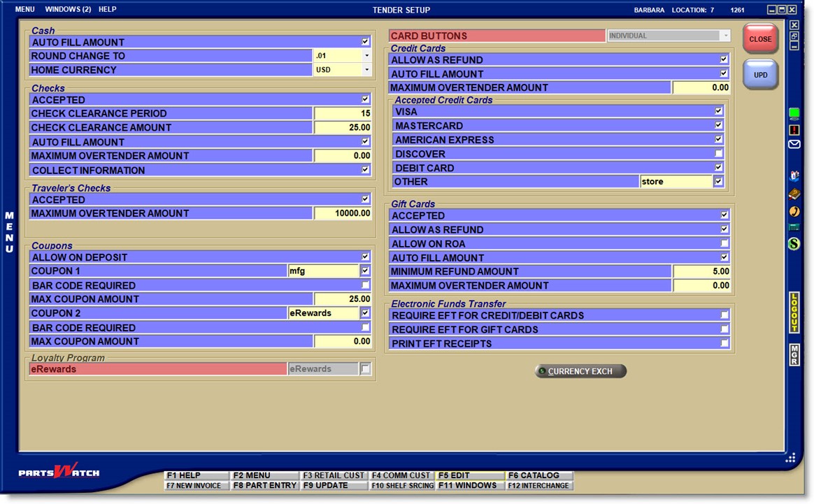Expand the CARD BUTTONS individual dropdown
Image resolution: width=814 pixels, height=504 pixels.
click(725, 36)
